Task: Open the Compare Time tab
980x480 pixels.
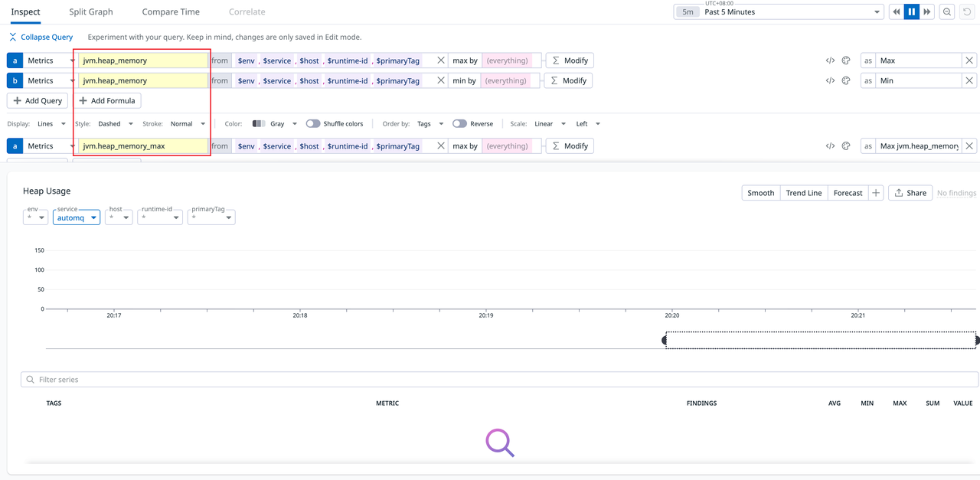Action: [x=170, y=11]
